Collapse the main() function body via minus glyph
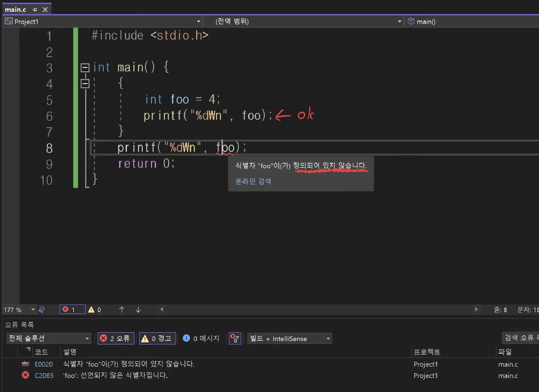This screenshot has width=539, height=392. pos(85,67)
